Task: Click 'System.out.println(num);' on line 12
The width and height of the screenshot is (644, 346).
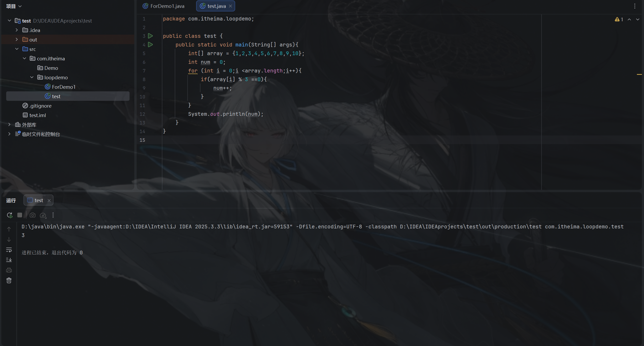Action: pos(226,114)
